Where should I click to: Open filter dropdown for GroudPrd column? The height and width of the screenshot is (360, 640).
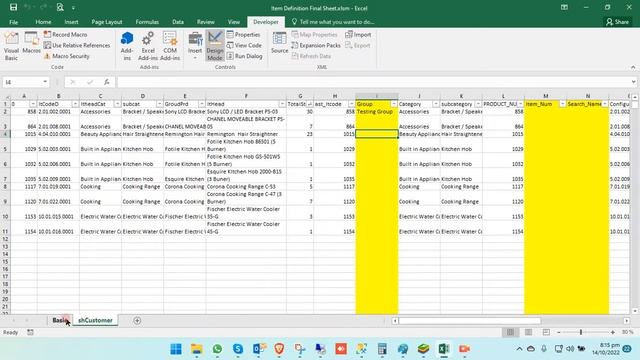(202, 104)
